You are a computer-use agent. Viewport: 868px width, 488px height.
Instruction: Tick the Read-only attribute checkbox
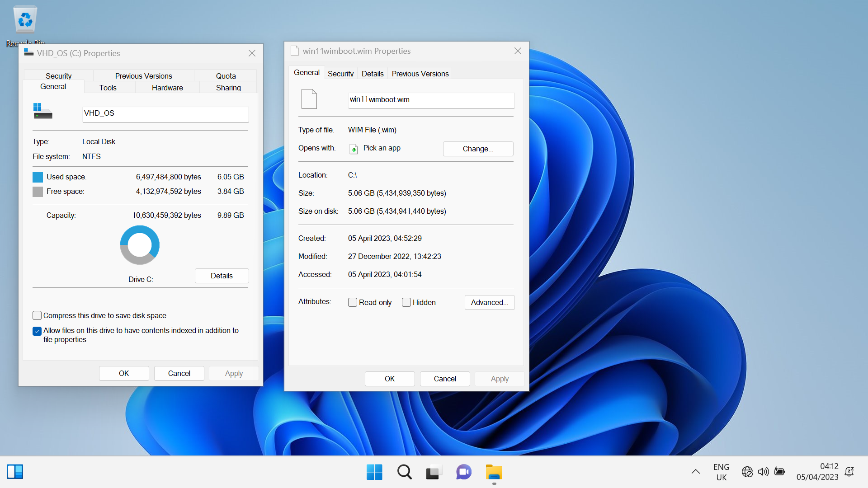353,302
